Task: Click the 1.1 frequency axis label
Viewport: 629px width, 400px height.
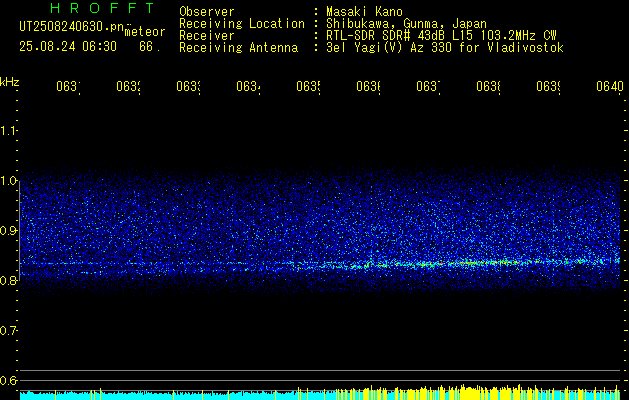Action: tap(8, 130)
